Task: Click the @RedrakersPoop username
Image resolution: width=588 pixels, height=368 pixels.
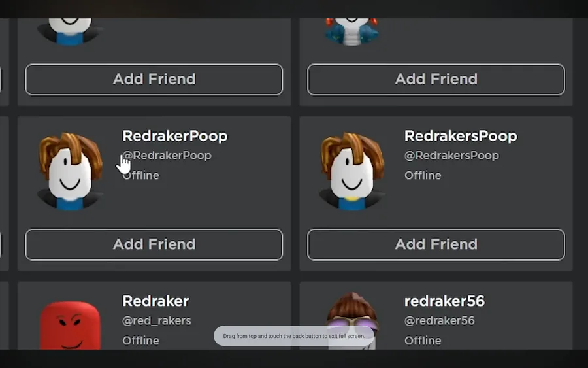Action: point(451,156)
